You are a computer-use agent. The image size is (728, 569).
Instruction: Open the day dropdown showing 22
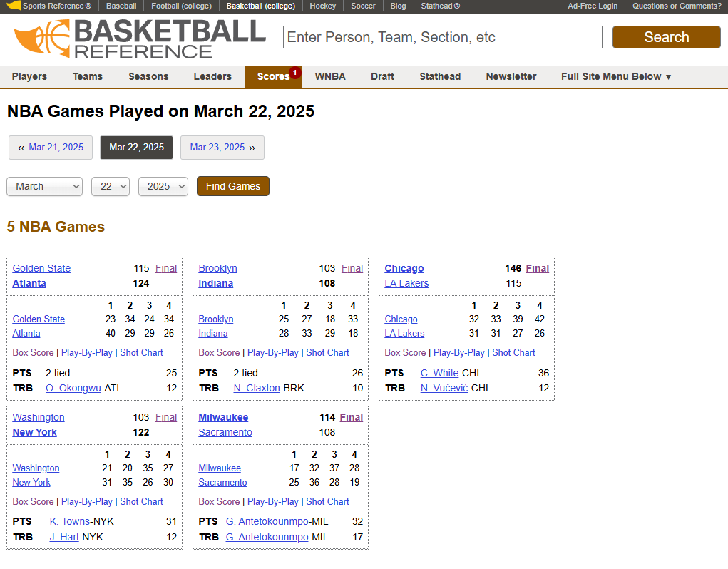110,186
